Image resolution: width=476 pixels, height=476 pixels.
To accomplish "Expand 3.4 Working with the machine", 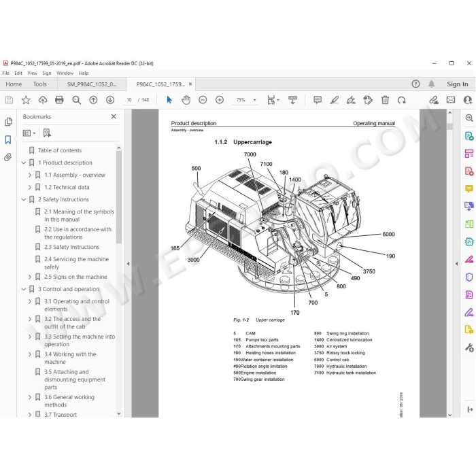I will [30, 354].
